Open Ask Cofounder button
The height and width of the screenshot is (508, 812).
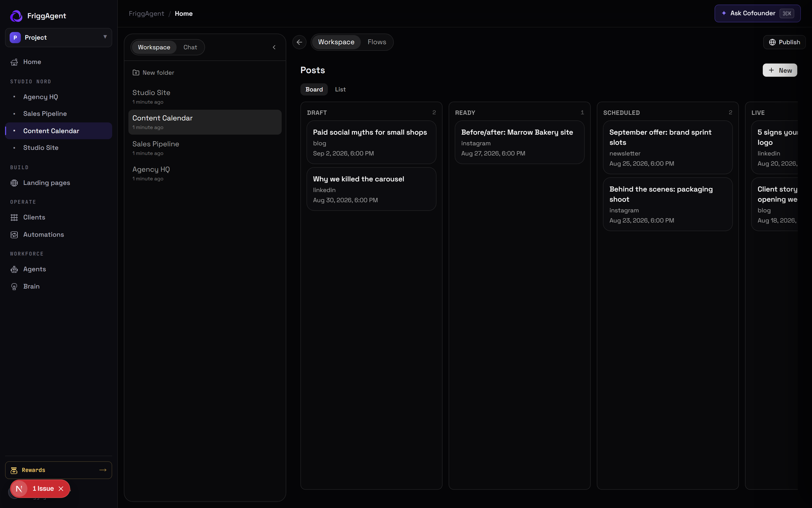pos(757,13)
